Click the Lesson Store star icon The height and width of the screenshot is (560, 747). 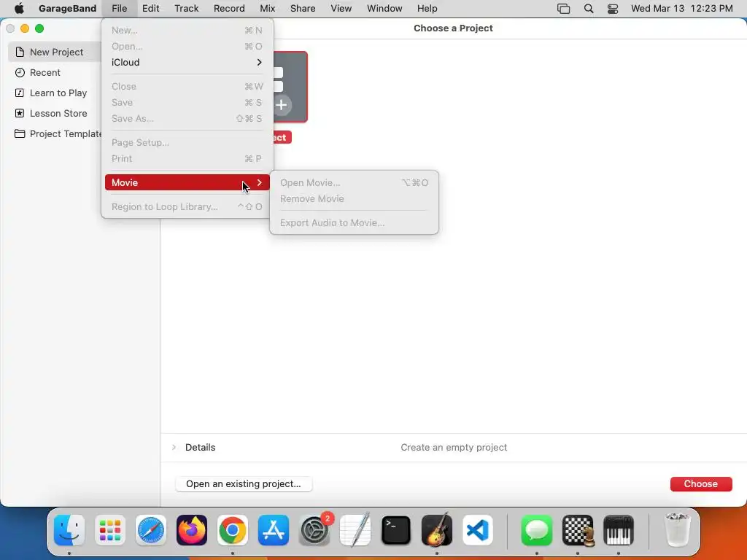(x=20, y=113)
